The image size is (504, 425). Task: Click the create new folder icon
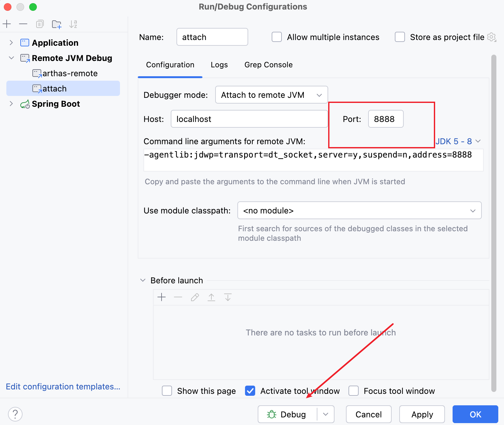(x=56, y=24)
